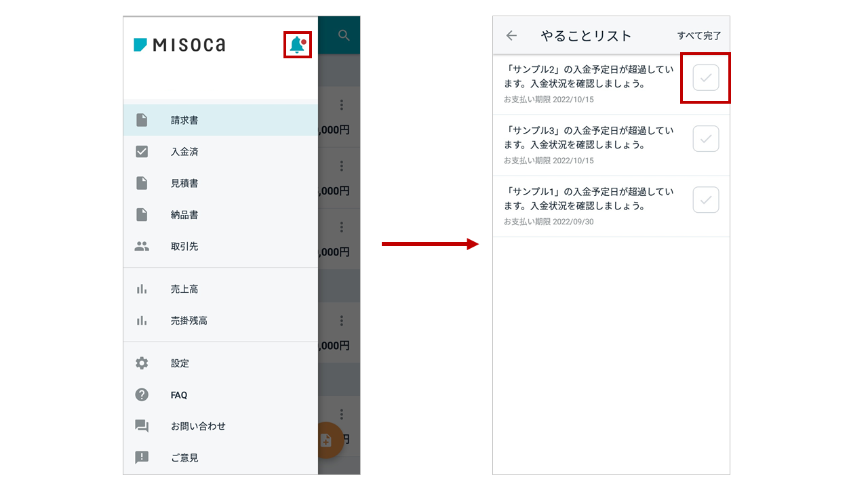Open the three-dot menu on first invoice
The width and height of the screenshot is (868, 488).
(x=341, y=104)
